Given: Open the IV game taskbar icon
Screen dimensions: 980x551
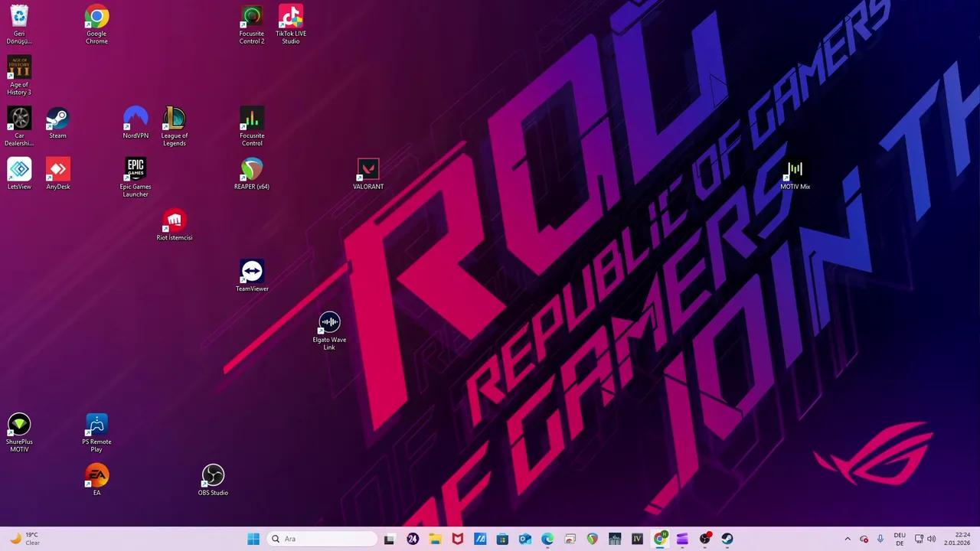Looking at the screenshot, I should (637, 539).
